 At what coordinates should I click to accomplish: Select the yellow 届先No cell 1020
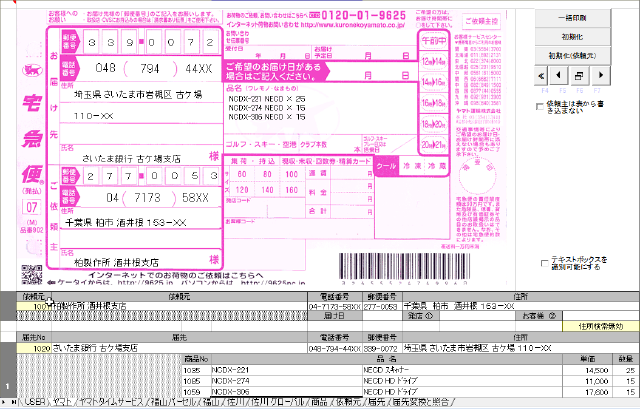(x=34, y=348)
